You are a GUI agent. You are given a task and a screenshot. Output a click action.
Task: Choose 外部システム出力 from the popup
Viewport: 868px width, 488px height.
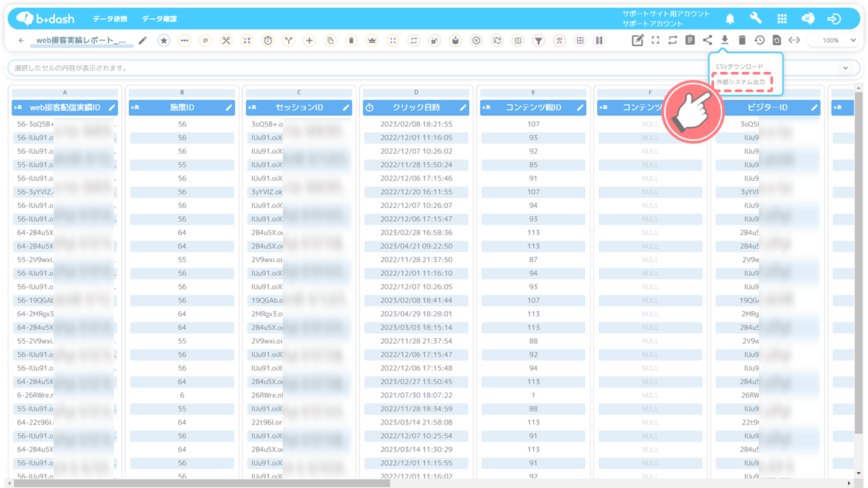pyautogui.click(x=741, y=81)
